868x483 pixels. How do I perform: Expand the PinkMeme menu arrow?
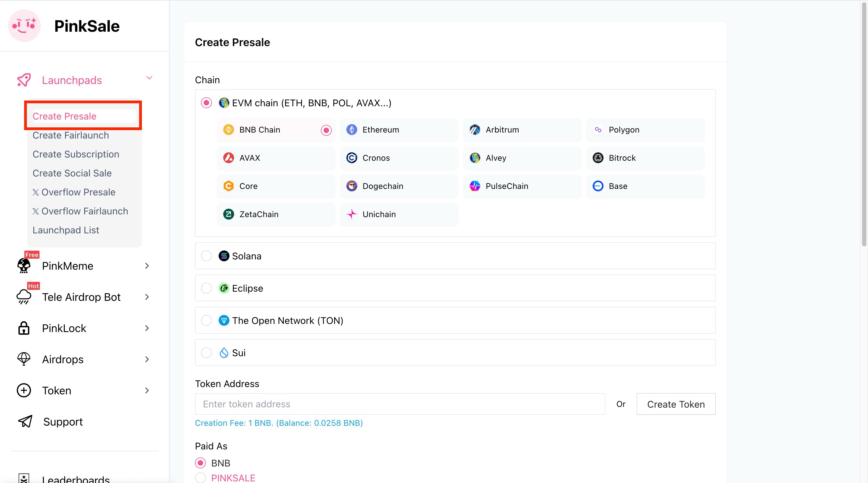tap(147, 266)
